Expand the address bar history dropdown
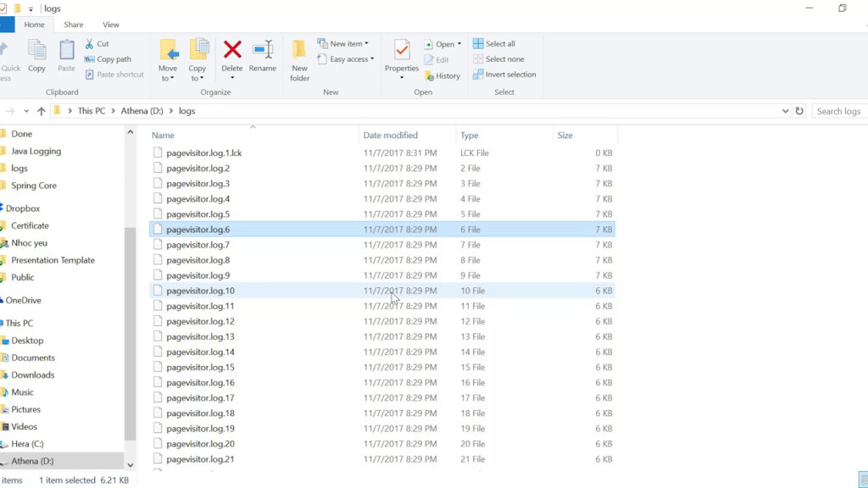This screenshot has height=488, width=868. click(785, 111)
